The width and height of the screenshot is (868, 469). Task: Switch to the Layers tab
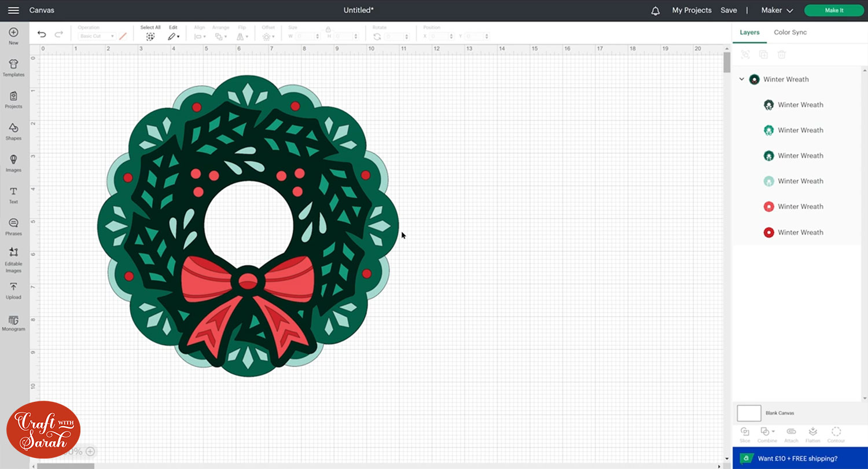[749, 32]
